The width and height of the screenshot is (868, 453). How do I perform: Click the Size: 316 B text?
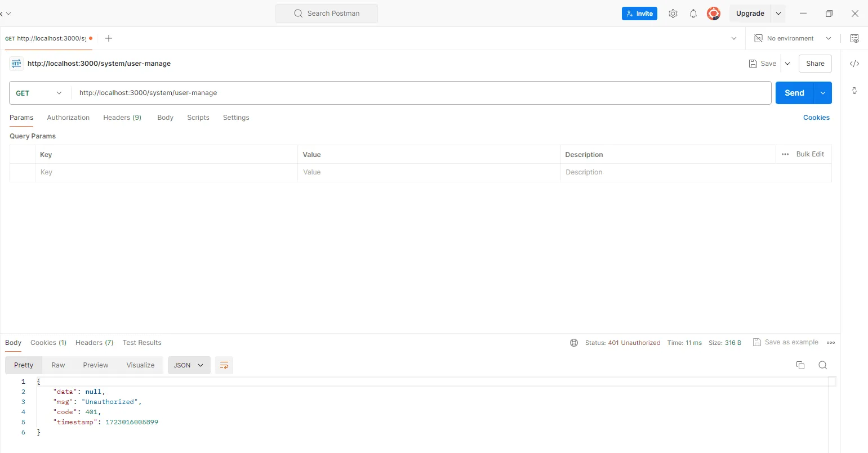pos(725,343)
